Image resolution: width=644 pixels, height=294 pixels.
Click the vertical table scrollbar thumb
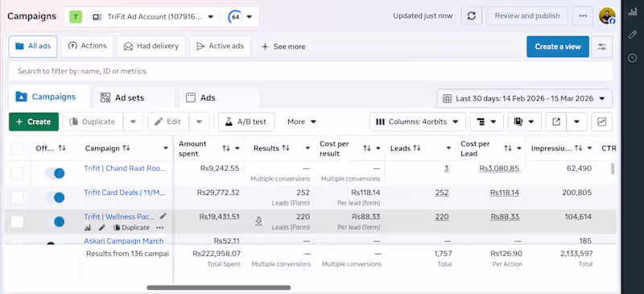coord(613,168)
